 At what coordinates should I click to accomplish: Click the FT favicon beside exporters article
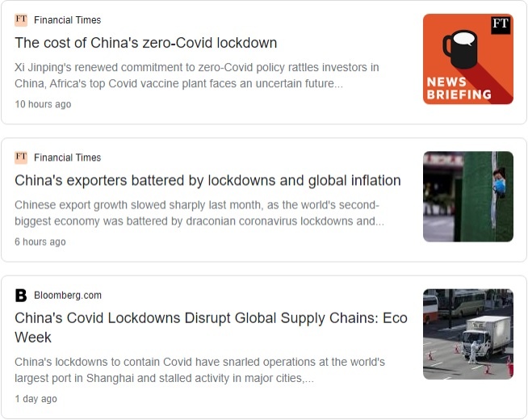click(x=21, y=157)
